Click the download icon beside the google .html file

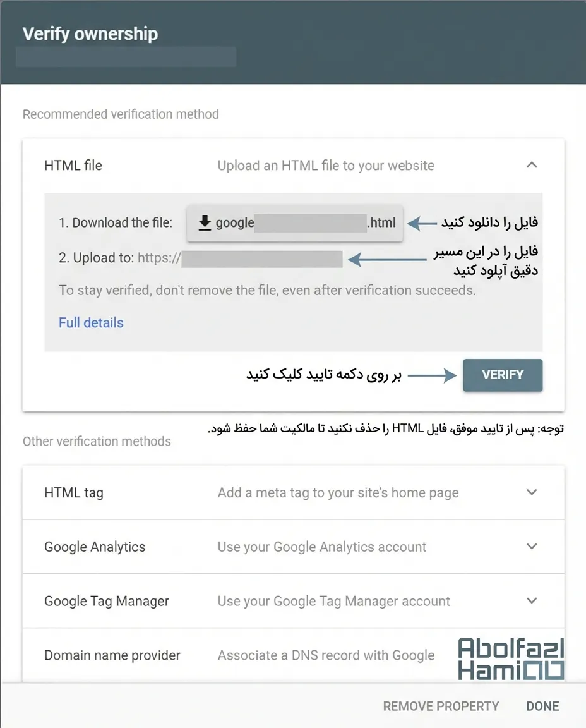[x=205, y=223]
